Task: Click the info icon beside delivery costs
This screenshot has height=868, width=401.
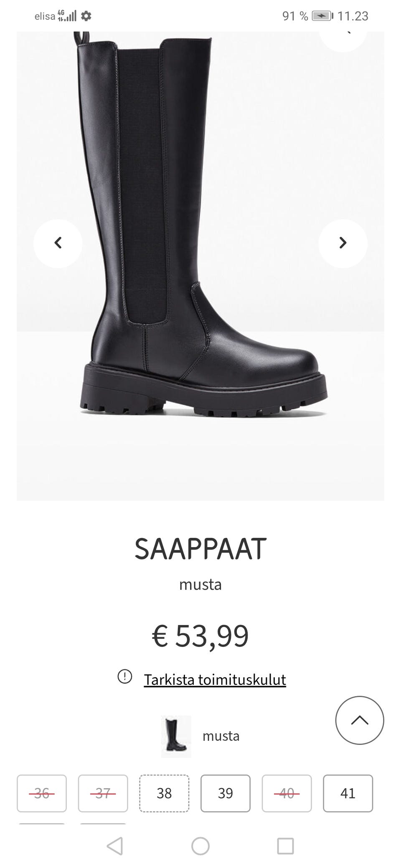Action: 124,676
